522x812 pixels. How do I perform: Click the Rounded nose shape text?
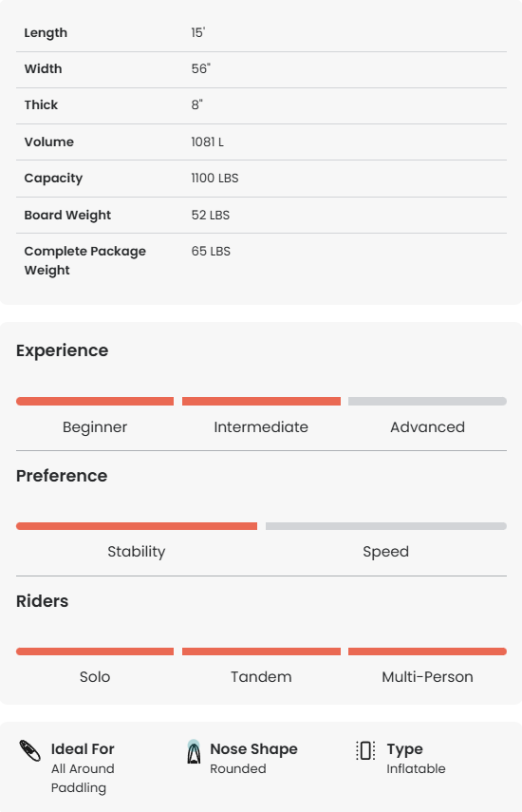tap(238, 769)
